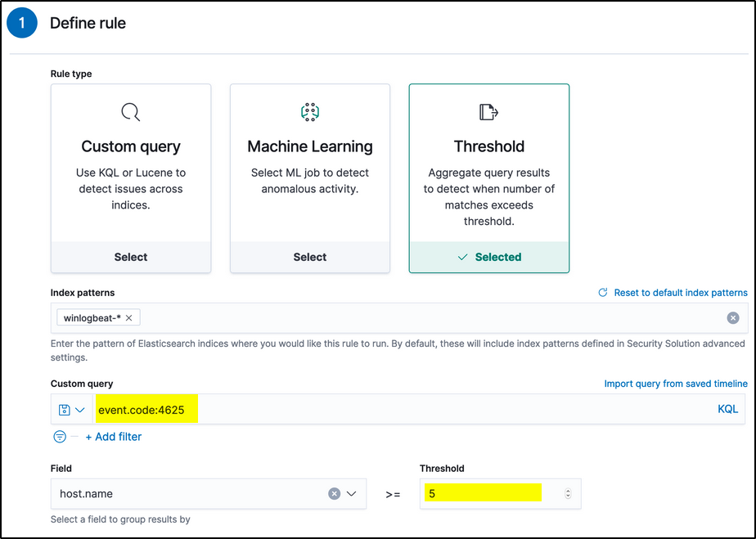Screen dimensions: 756x539
Task: Select the Custom query rule type
Action: pos(131,257)
